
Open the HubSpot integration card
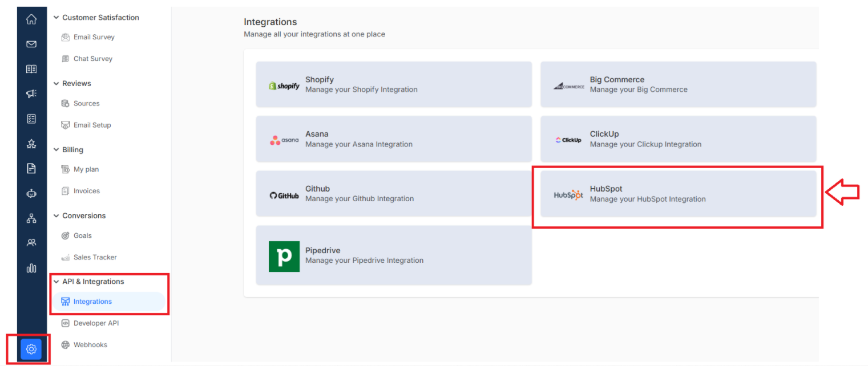678,194
